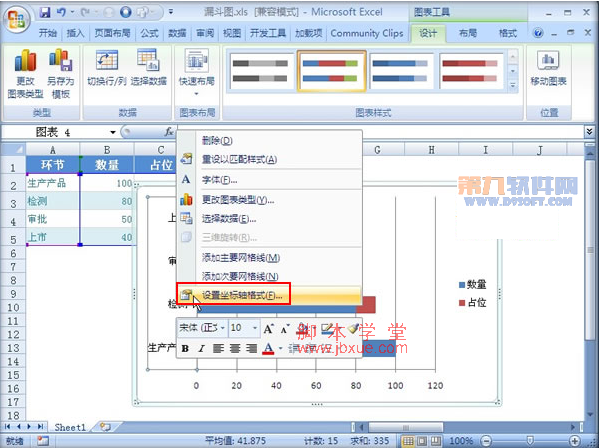The width and height of the screenshot is (599, 448).
Task: Apply red font color in mini toolbar
Action: pos(268,348)
